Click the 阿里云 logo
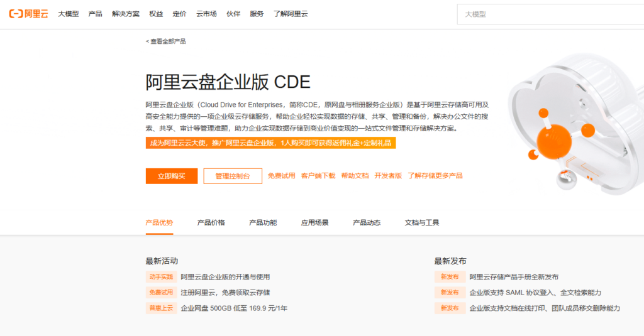The width and height of the screenshot is (644, 336). tap(28, 14)
